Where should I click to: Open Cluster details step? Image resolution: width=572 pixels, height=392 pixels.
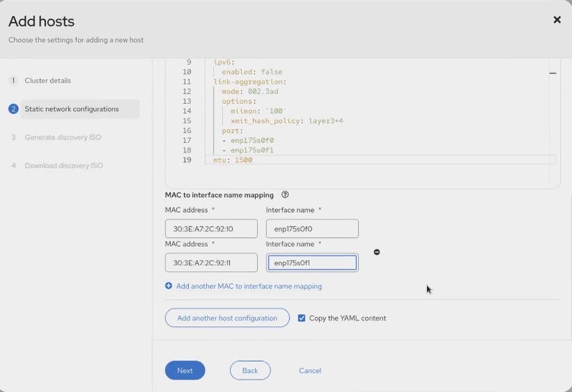[48, 81]
